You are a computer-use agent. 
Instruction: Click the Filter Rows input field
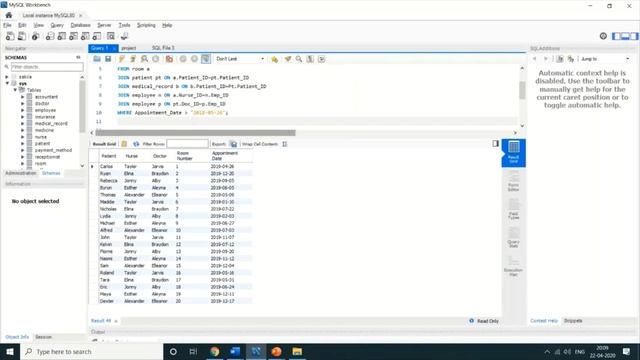click(187, 144)
